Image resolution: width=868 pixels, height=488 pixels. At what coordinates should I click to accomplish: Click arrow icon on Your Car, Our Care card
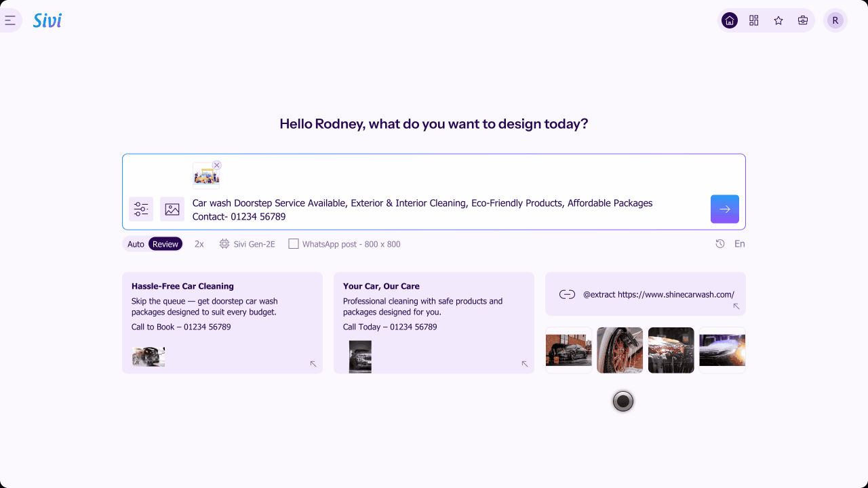click(525, 364)
